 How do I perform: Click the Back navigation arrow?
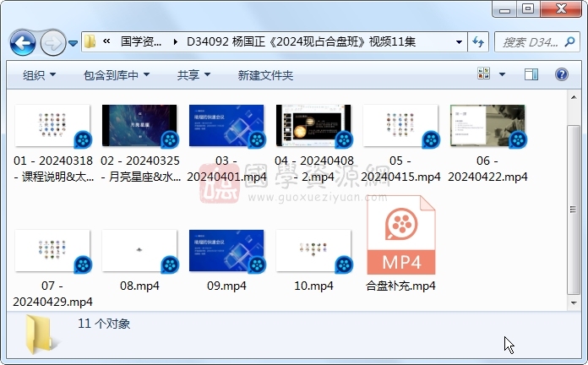[x=23, y=43]
